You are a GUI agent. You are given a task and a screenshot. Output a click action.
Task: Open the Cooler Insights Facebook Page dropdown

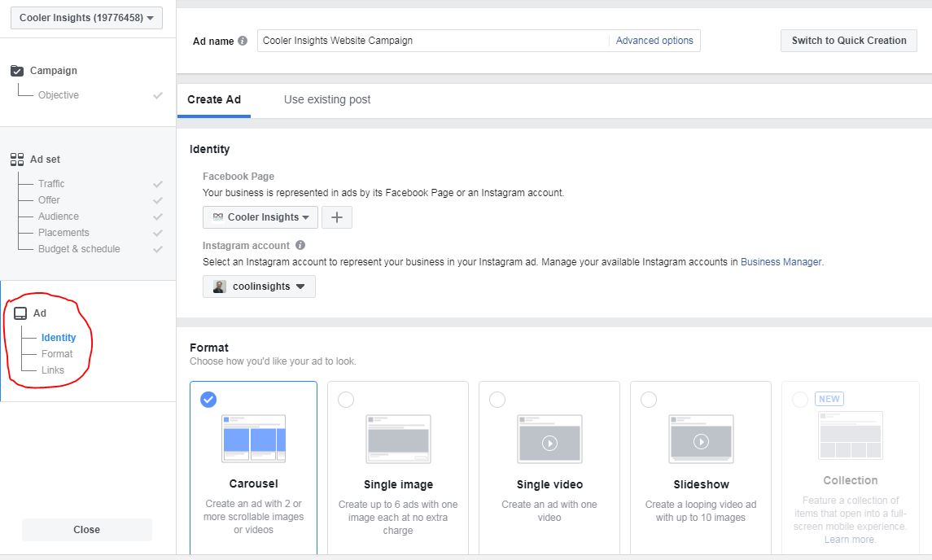[x=260, y=217]
